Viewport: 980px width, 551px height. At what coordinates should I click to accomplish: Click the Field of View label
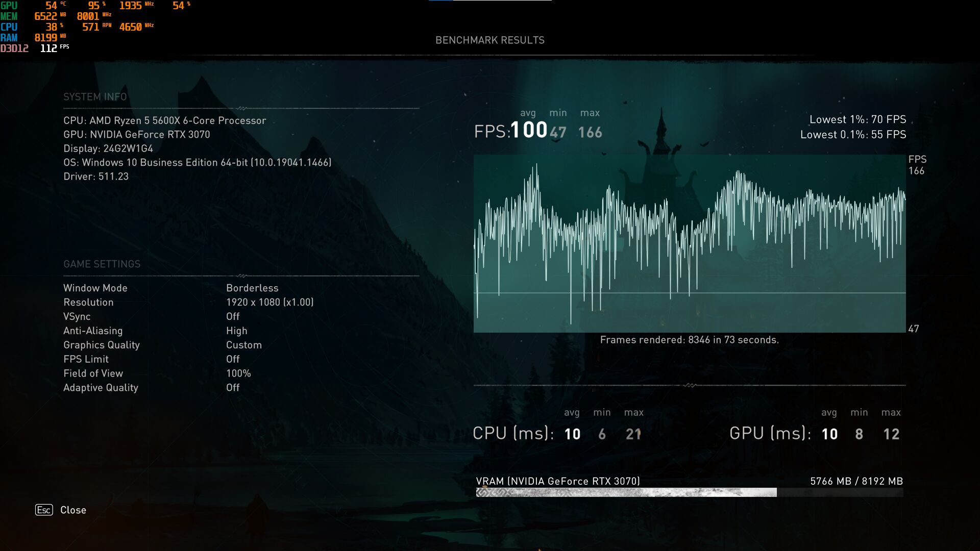[x=93, y=373]
